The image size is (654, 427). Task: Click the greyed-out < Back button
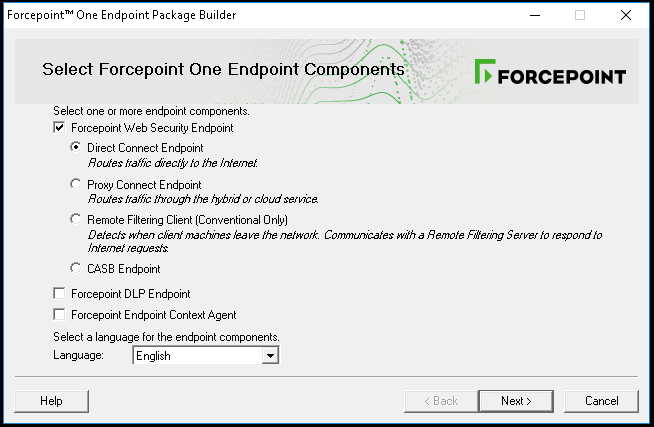439,401
